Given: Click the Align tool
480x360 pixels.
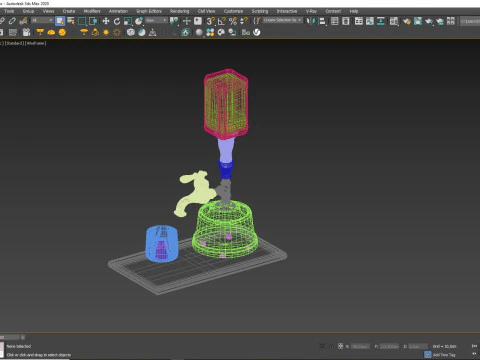Looking at the screenshot, I should (322, 21).
